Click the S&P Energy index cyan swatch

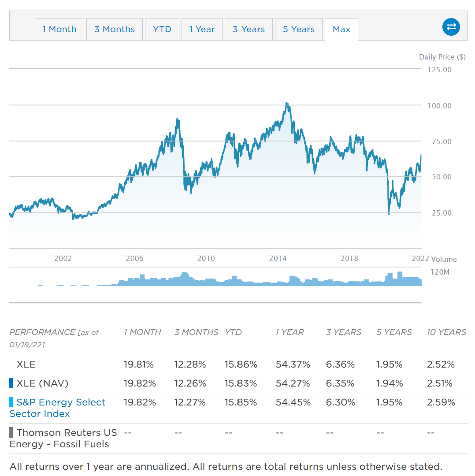11,402
